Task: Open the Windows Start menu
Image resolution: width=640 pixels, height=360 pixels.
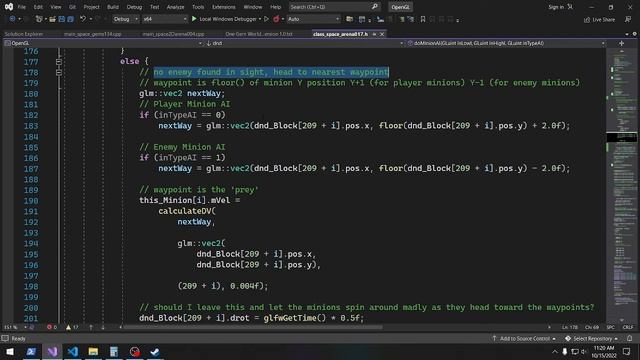Action: (x=10, y=351)
